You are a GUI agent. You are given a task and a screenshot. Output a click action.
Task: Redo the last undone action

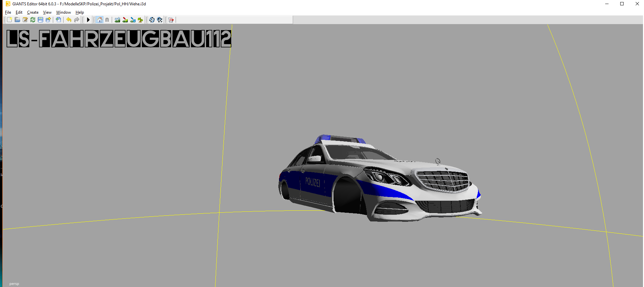point(77,20)
